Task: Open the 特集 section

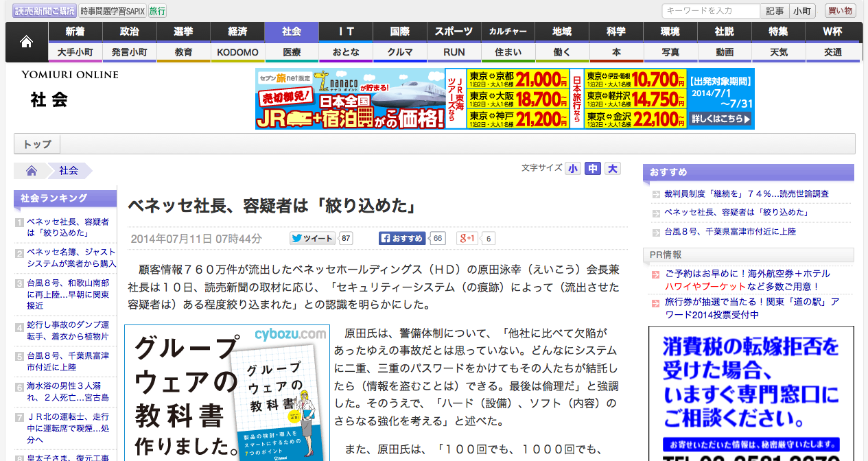Action: coord(779,32)
